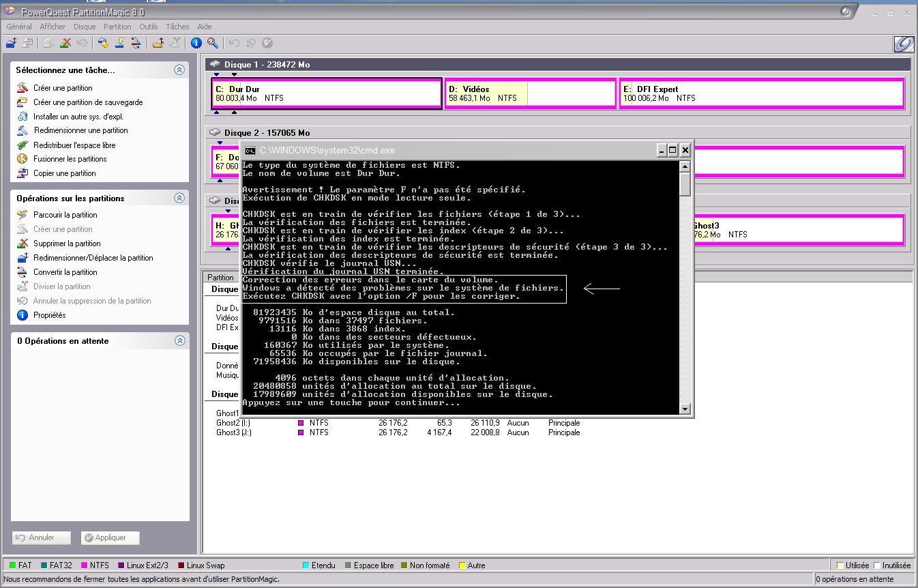Click Parcourir la partition link
The image size is (918, 588).
[65, 215]
